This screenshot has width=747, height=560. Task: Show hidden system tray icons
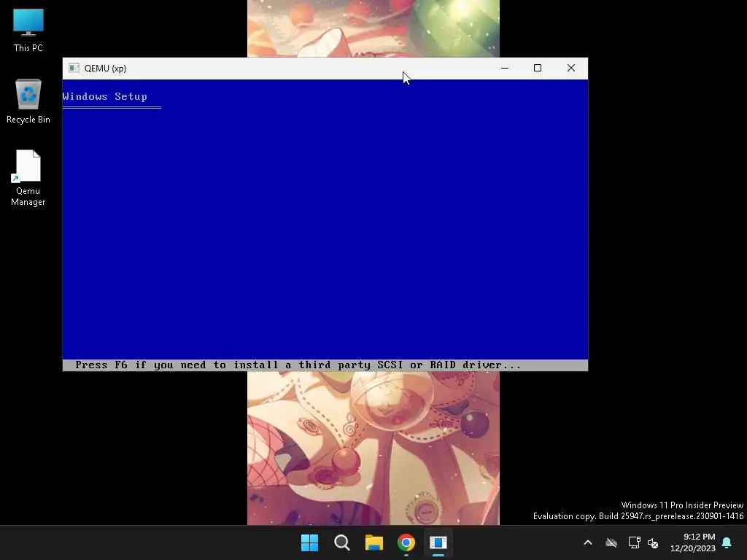[x=588, y=542]
